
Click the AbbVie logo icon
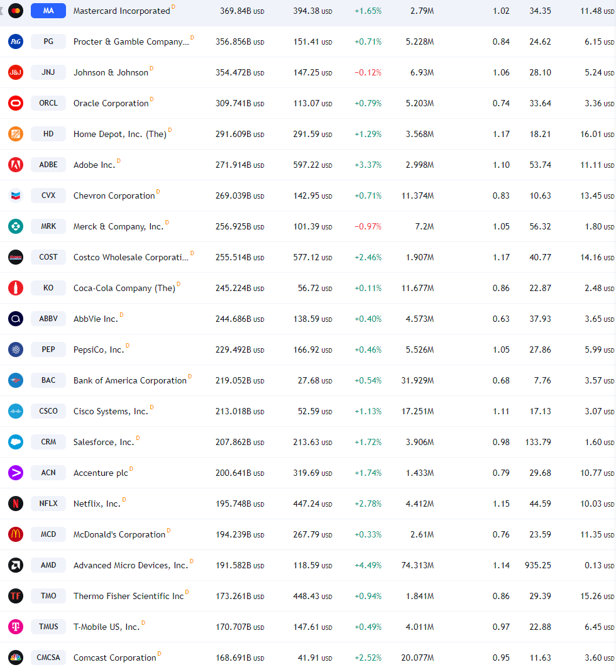point(16,319)
